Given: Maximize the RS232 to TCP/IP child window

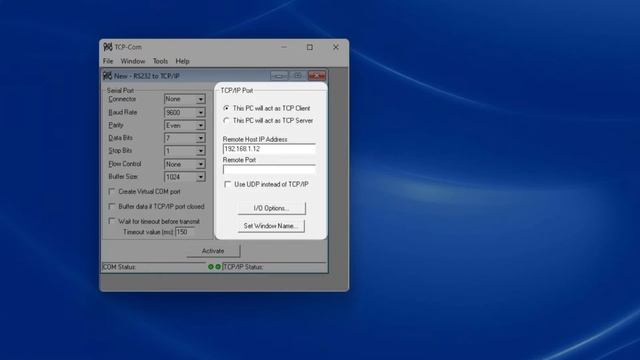Looking at the screenshot, I should click(x=298, y=76).
